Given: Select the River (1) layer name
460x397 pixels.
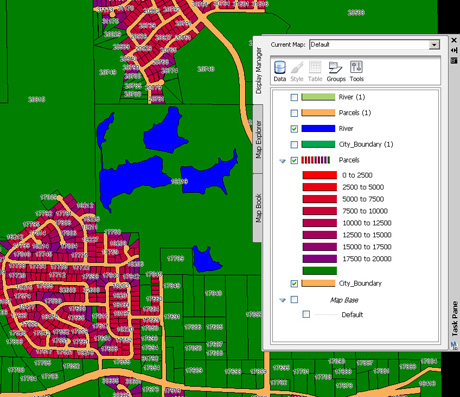Looking at the screenshot, I should 352,97.
